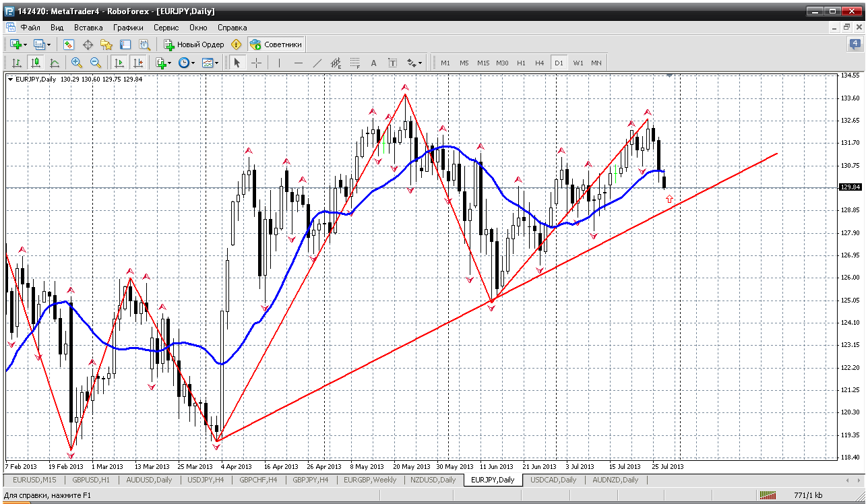Open the Вид menu

(x=57, y=28)
